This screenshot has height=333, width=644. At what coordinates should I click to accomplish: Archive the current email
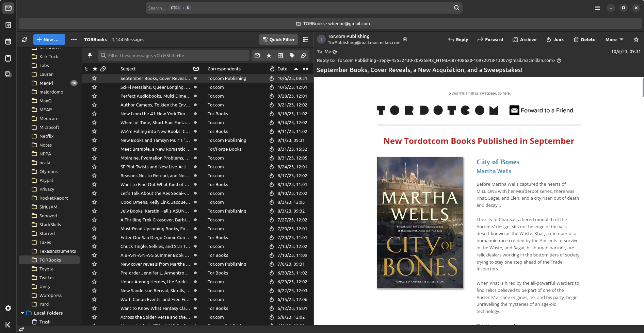525,39
